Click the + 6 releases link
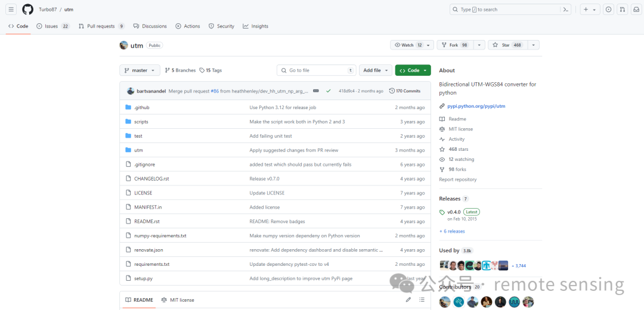 coord(452,231)
